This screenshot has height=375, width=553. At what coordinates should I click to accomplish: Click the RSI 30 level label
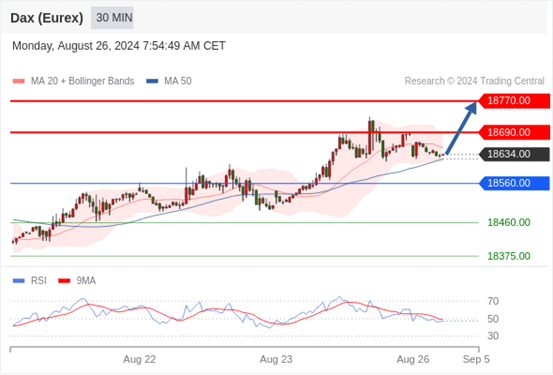(493, 336)
